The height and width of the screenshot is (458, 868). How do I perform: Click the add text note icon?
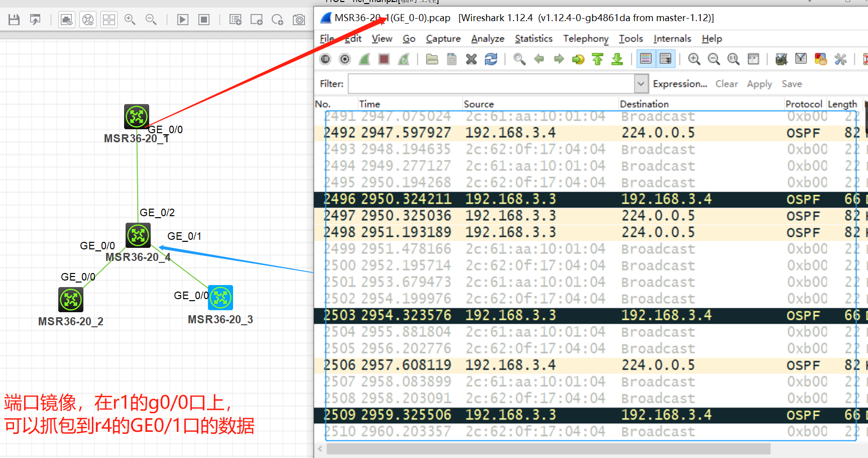tap(236, 20)
